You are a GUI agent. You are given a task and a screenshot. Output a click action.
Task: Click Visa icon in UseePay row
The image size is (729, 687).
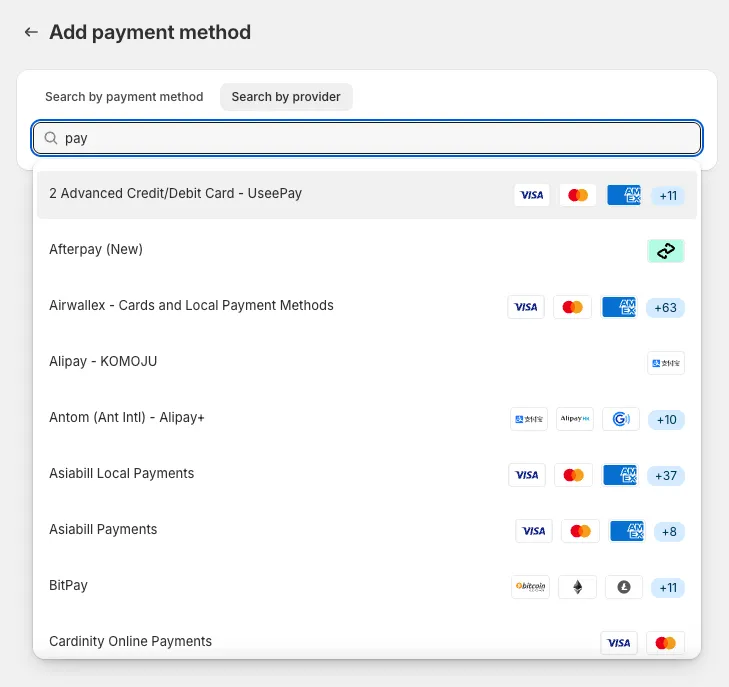pyautogui.click(x=531, y=195)
